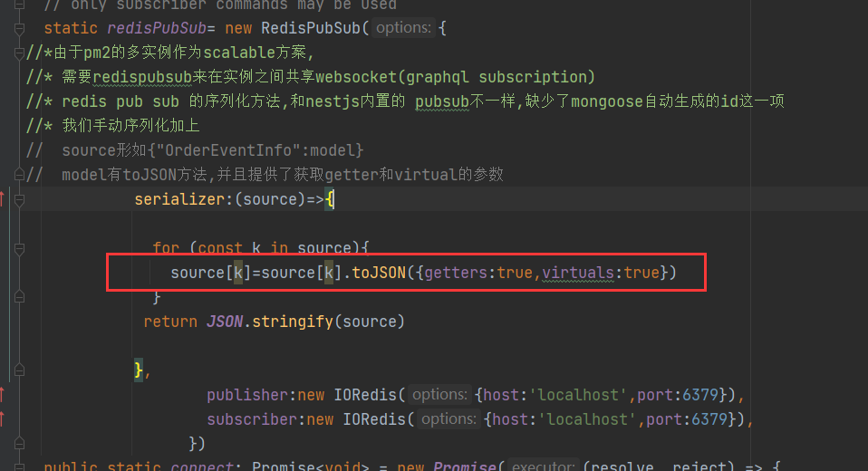Click the RedisPubSub constructor call
Image resolution: width=868 pixels, height=471 pixels.
(x=311, y=28)
